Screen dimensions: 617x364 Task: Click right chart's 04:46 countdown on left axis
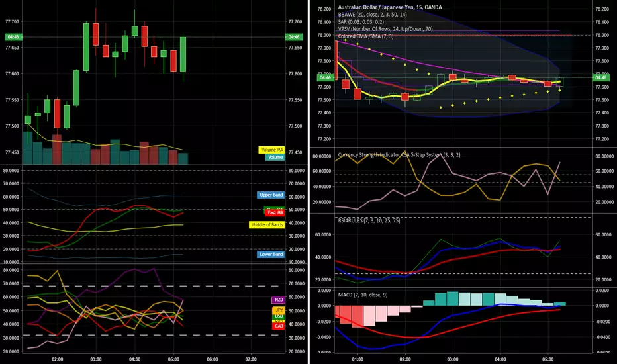pyautogui.click(x=325, y=78)
